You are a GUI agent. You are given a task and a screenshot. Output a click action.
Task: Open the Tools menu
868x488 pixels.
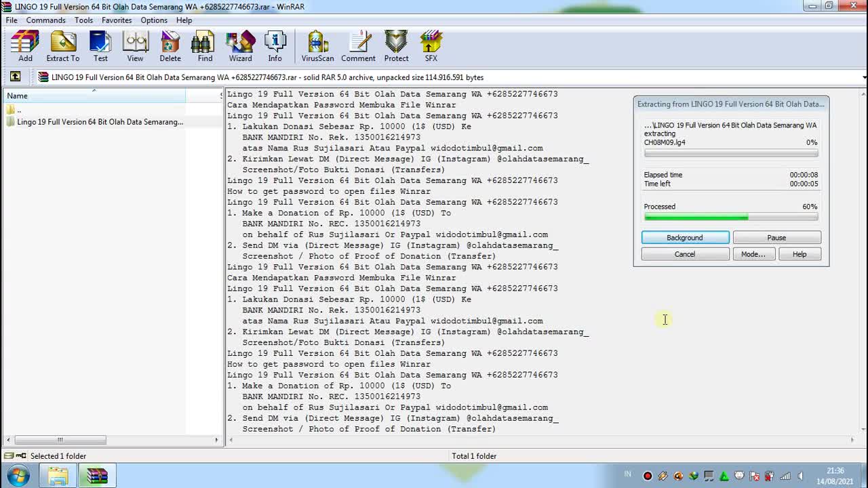pyautogui.click(x=84, y=20)
